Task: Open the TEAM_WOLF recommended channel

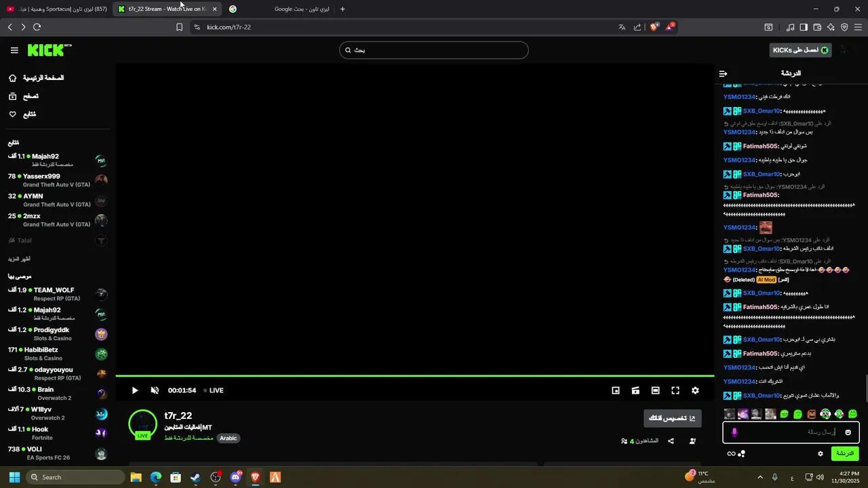Action: (57, 294)
